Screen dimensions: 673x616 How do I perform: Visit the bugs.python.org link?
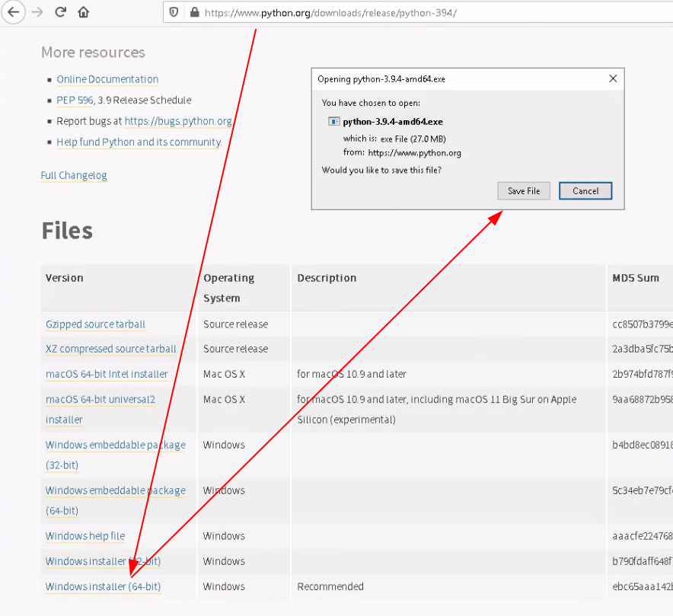[178, 122]
